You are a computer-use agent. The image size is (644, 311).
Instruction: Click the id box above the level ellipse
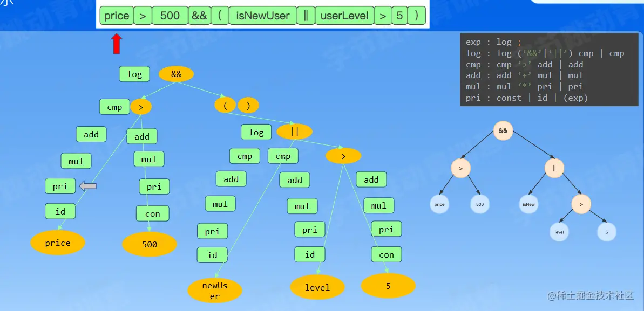coord(310,255)
